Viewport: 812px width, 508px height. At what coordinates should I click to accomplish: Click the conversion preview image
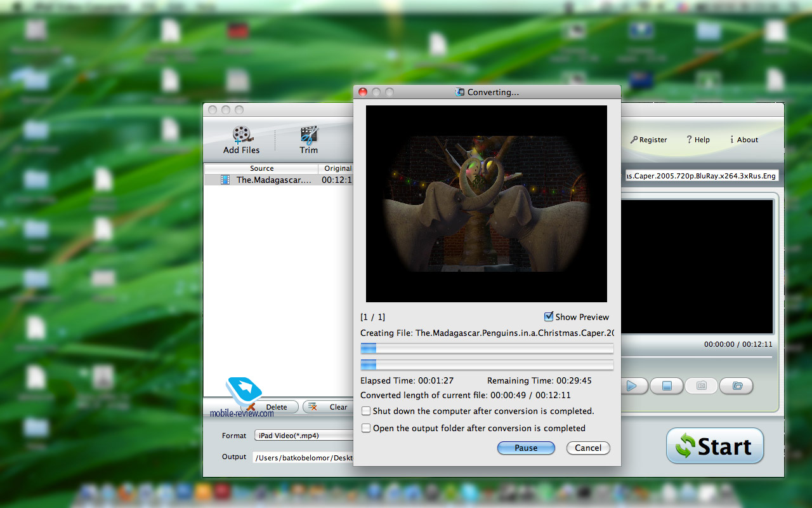click(487, 204)
